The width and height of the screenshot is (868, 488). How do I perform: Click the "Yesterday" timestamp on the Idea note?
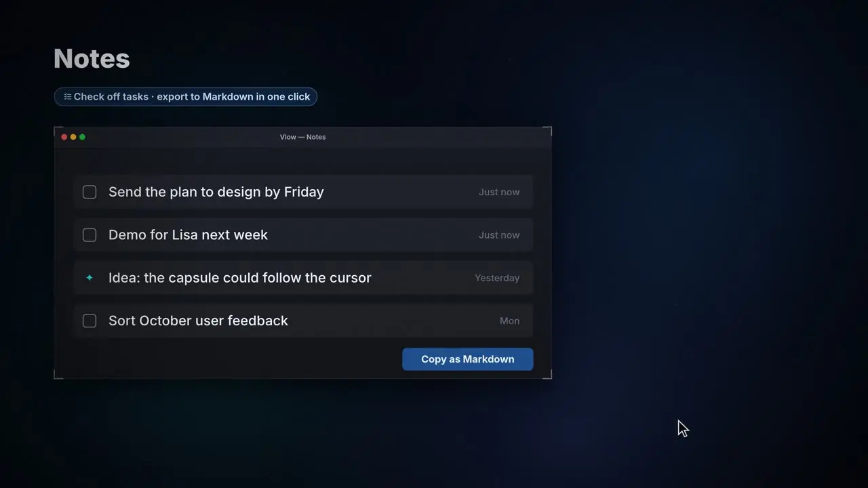(497, 278)
